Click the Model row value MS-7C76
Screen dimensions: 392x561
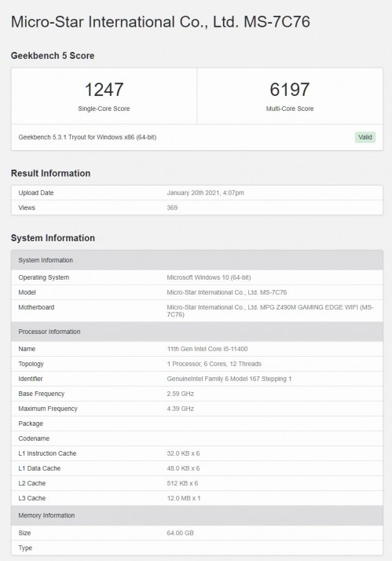pos(227,292)
